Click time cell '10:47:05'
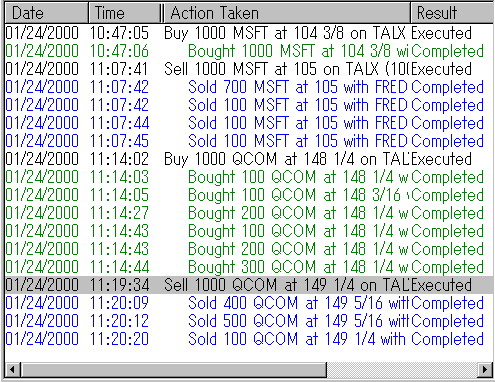Viewport: 495px width, 382px height. [119, 33]
